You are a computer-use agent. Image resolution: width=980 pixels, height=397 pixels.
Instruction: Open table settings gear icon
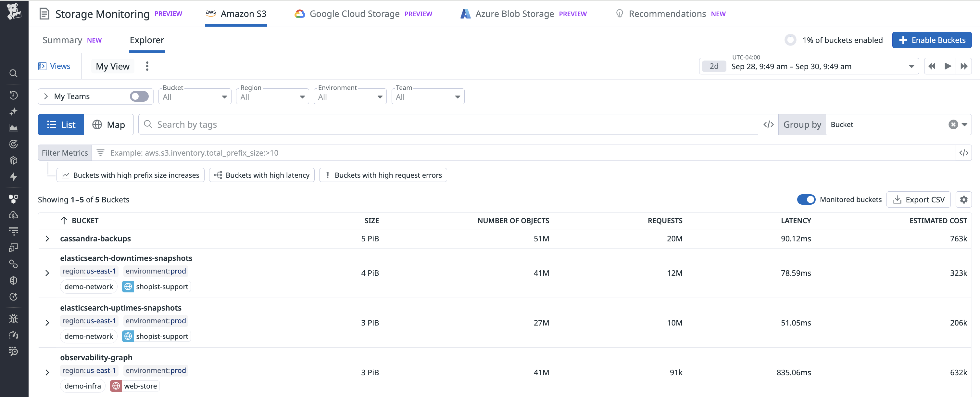(x=963, y=199)
